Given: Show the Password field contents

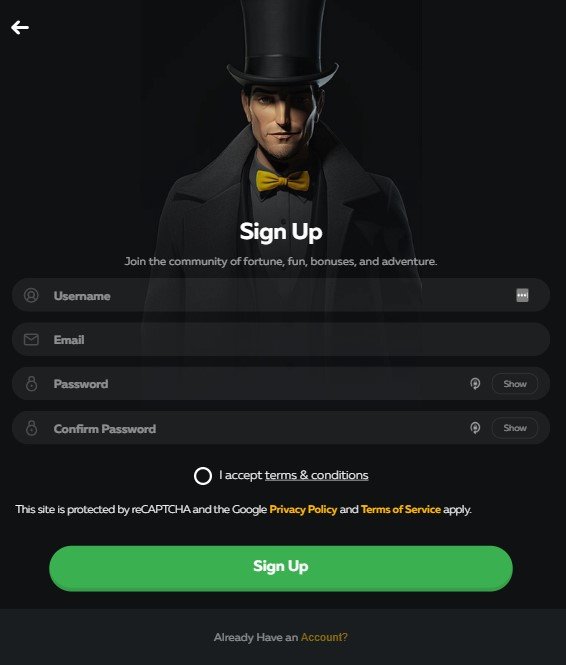Looking at the screenshot, I should click(x=515, y=383).
